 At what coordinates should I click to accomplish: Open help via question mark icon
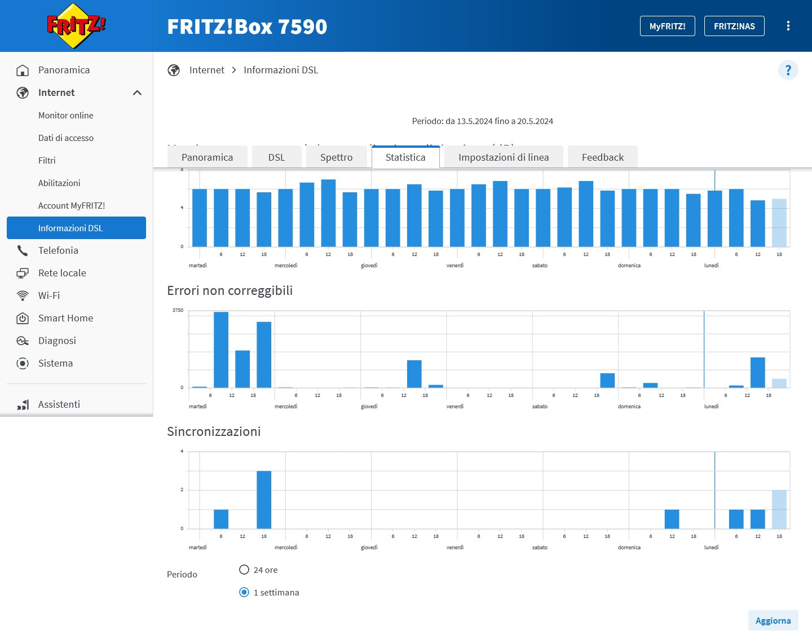(x=788, y=70)
